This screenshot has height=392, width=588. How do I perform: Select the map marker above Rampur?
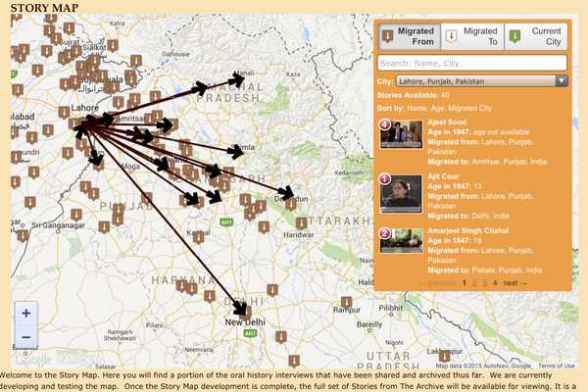point(346,303)
